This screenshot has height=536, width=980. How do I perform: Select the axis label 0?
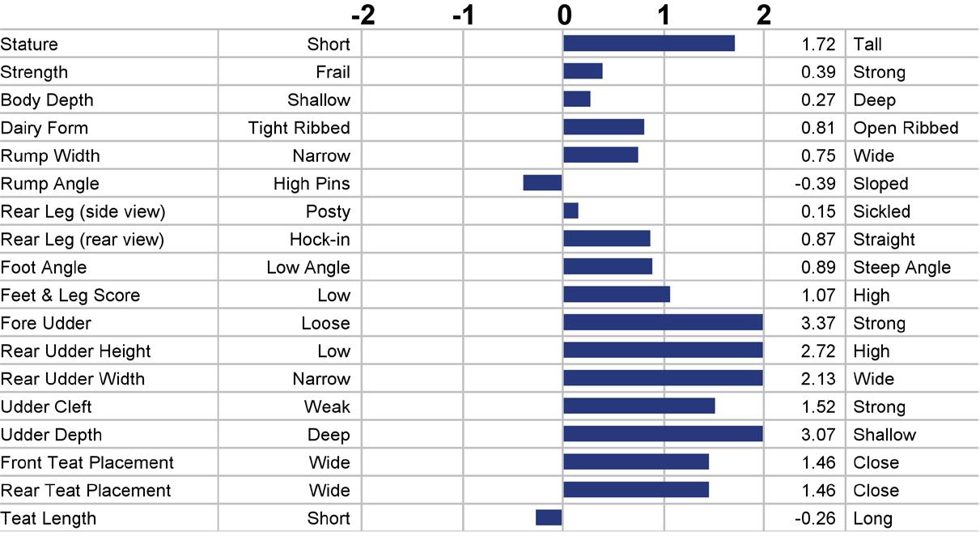pyautogui.click(x=564, y=15)
